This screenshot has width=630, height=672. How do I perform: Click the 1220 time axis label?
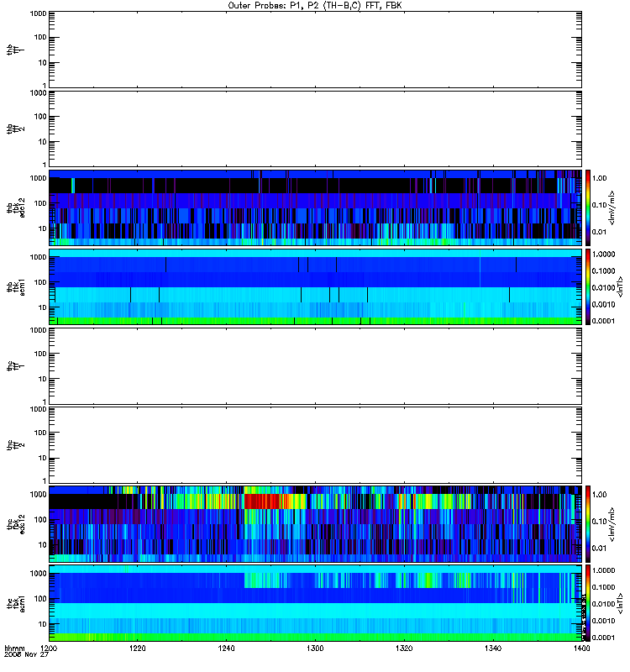tap(137, 648)
